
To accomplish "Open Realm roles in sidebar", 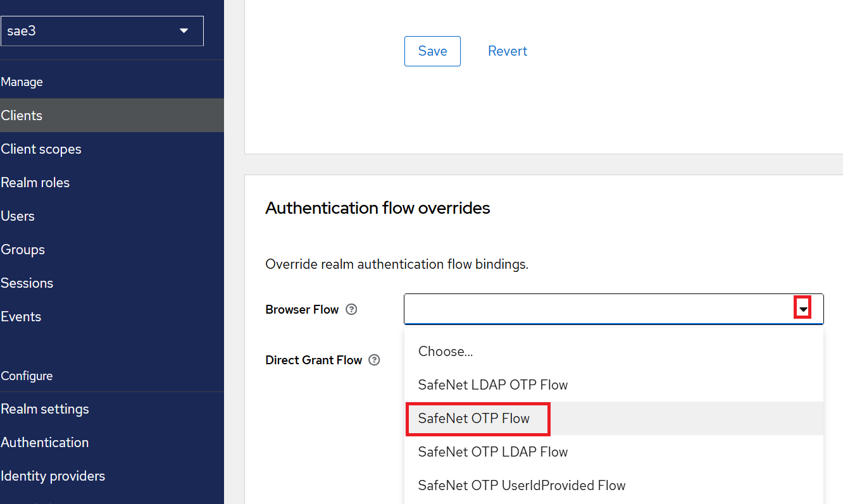I will point(35,183).
